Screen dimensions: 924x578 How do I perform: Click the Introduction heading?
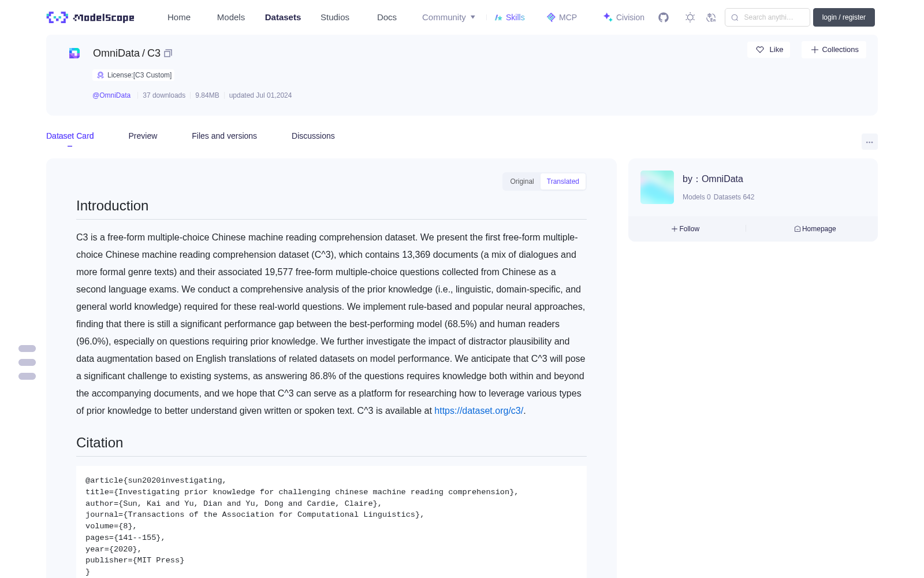coord(112,206)
